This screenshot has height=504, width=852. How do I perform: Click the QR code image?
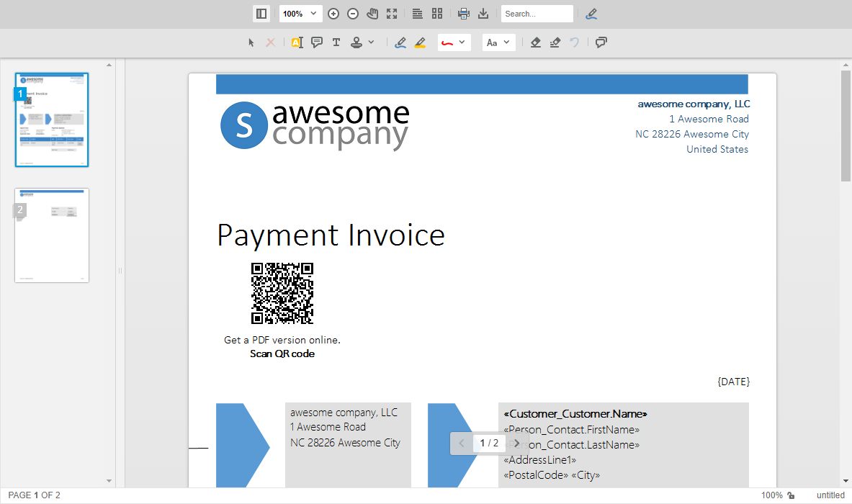(x=282, y=293)
